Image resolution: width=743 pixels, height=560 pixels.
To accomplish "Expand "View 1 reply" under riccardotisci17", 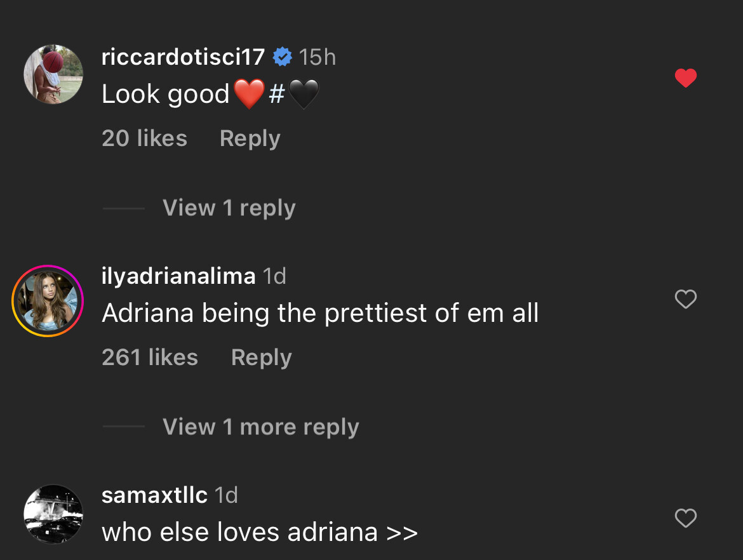I will pyautogui.click(x=229, y=208).
